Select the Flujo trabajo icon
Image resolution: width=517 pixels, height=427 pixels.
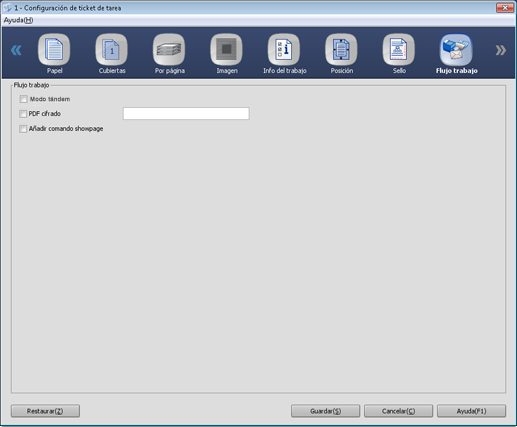pyautogui.click(x=456, y=50)
